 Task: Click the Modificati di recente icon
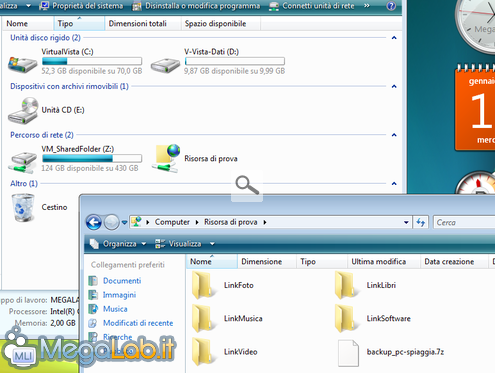pyautogui.click(x=93, y=323)
